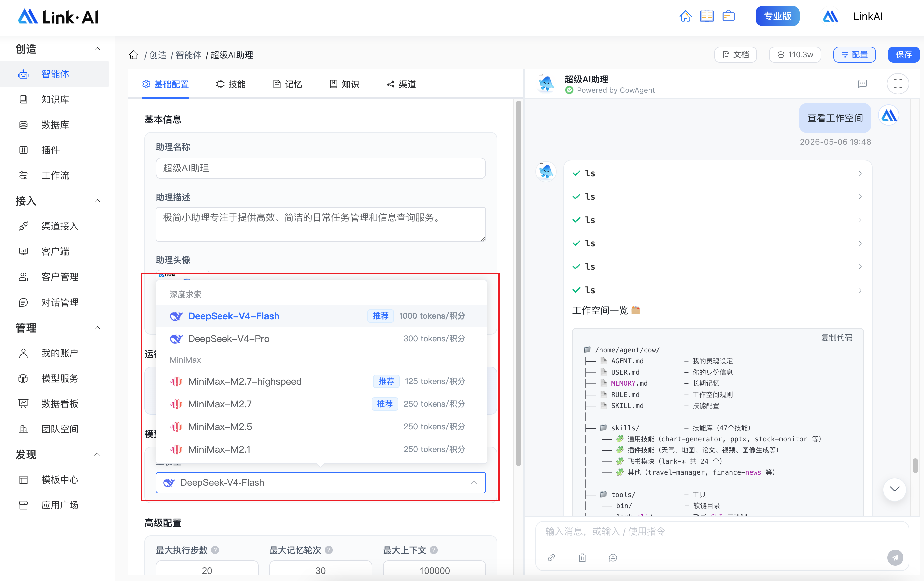Open the home icon in top bar
The image size is (924, 581).
685,16
